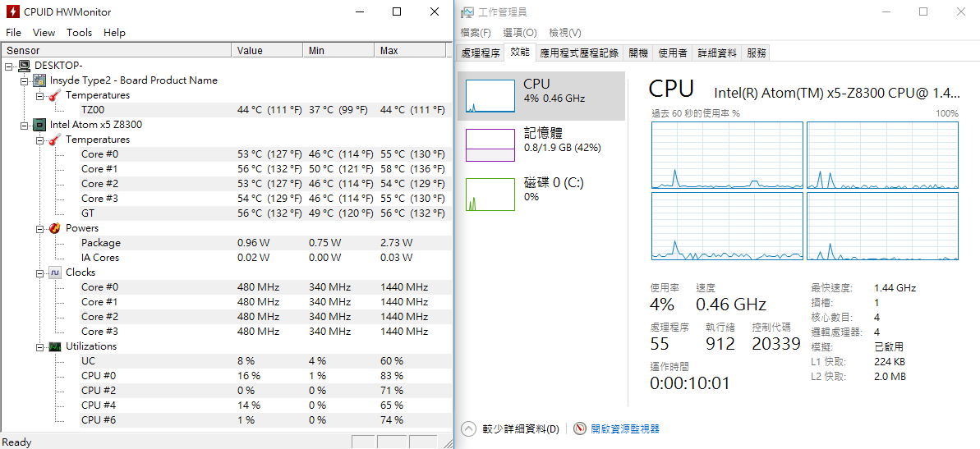Viewport: 980px width, 449px height.
Task: Click the DESKTOP- computer icon in tree
Action: coord(25,66)
